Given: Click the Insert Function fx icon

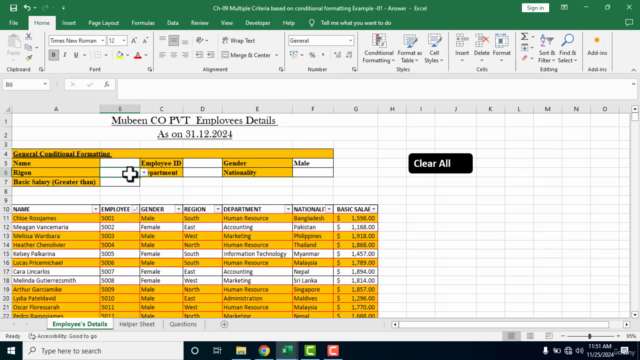Looking at the screenshot, I should click(107, 84).
